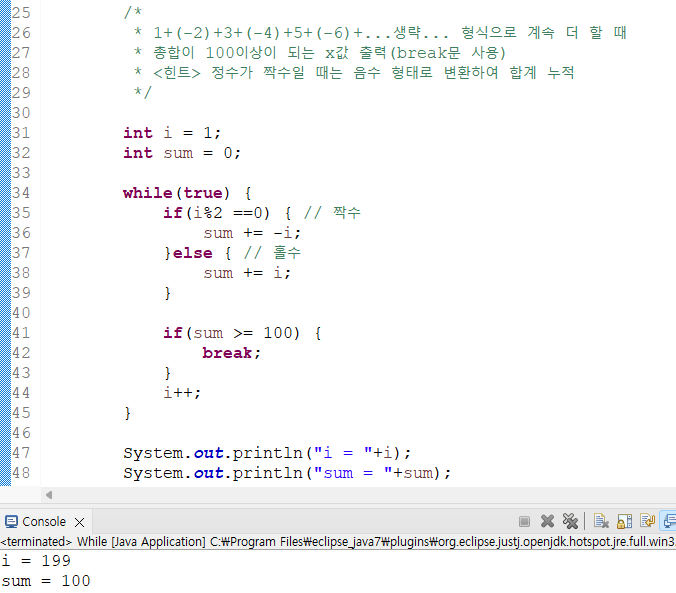Click 'if(i%2 ==0)' condition on line 35
Screen dimensions: 676x593
point(216,213)
